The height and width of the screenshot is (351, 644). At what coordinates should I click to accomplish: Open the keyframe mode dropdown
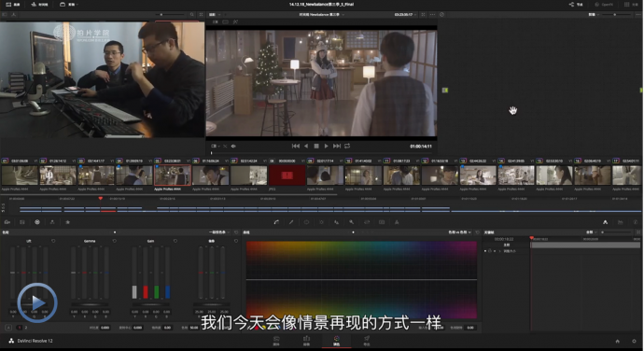[591, 232]
